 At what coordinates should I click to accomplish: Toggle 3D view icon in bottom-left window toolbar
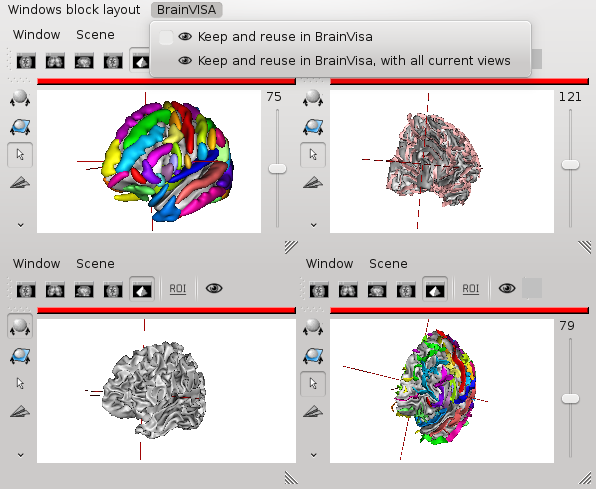(x=142, y=289)
